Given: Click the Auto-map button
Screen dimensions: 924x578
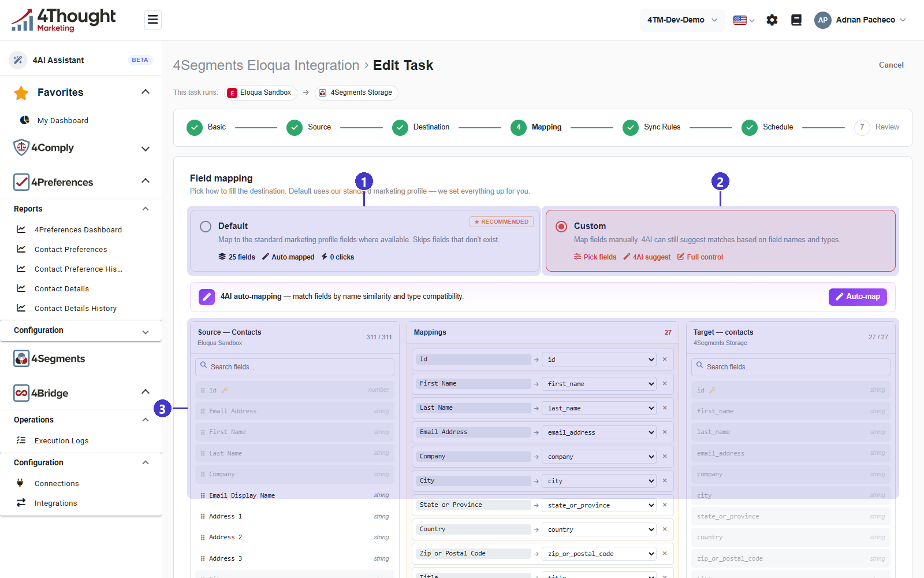Looking at the screenshot, I should pos(858,297).
